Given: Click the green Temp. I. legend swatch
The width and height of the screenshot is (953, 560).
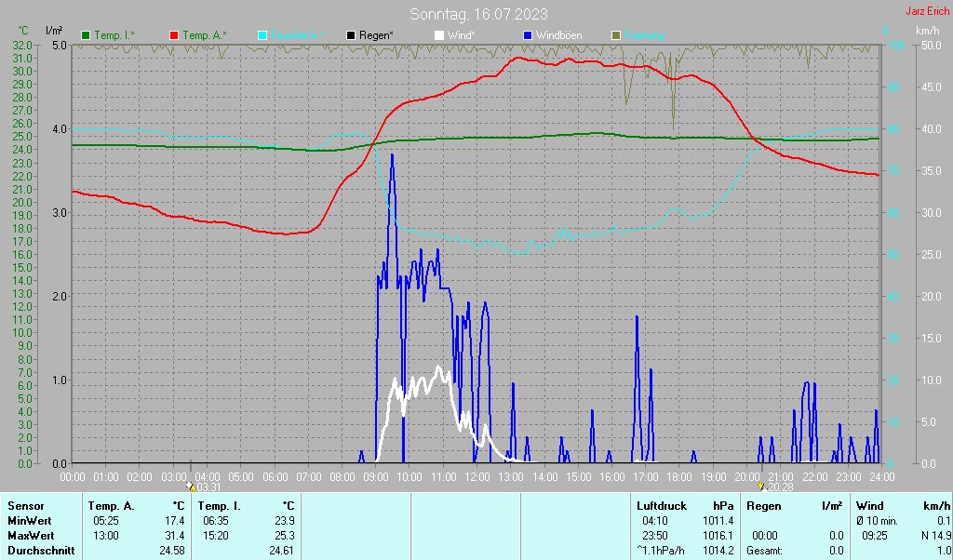Looking at the screenshot, I should pos(86,36).
